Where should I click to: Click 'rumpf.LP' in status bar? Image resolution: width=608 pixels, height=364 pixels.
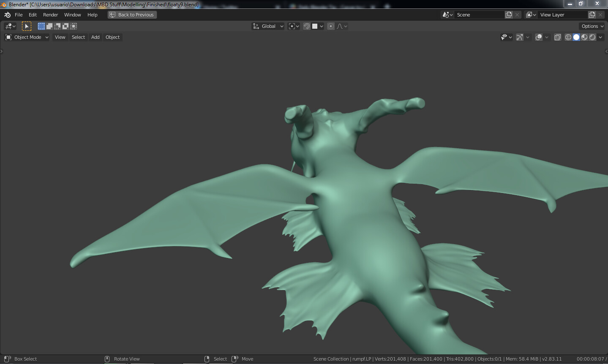pos(362,359)
